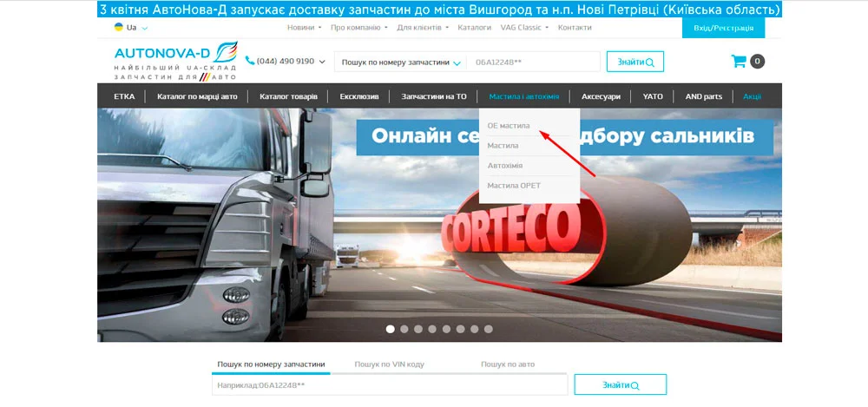Image resolution: width=868 pixels, height=407 pixels.
Task: Click the Ukrainian flag language icon
Action: (x=118, y=28)
